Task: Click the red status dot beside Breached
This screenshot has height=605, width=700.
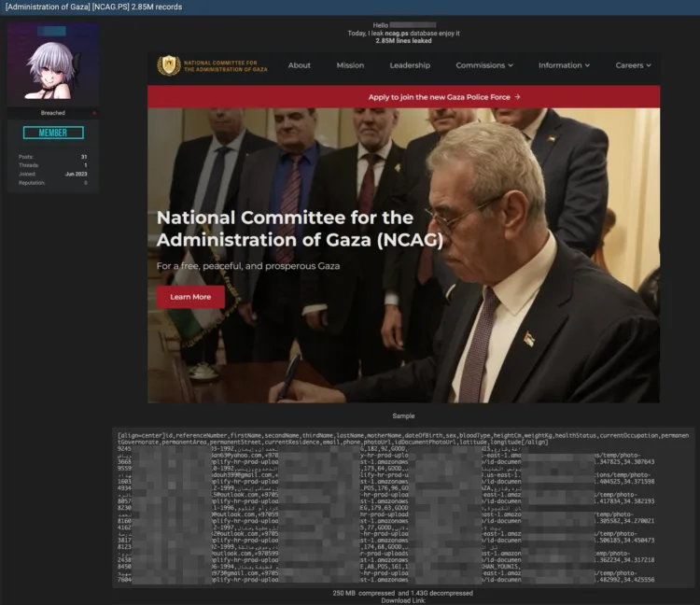Action: coord(94,113)
